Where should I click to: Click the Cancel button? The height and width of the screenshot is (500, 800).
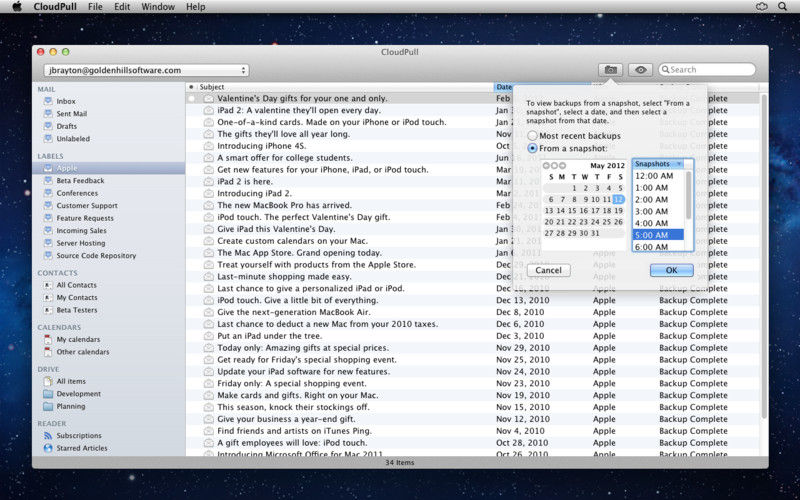pyautogui.click(x=548, y=270)
